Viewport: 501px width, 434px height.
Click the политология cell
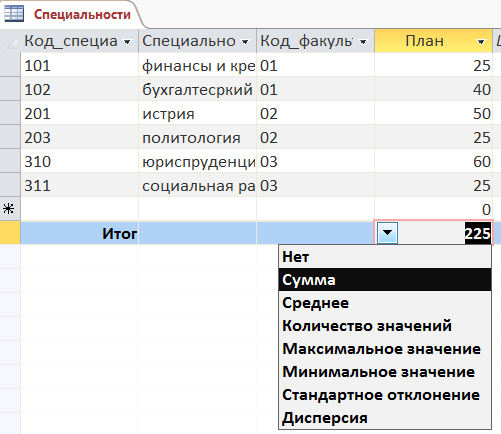click(197, 137)
